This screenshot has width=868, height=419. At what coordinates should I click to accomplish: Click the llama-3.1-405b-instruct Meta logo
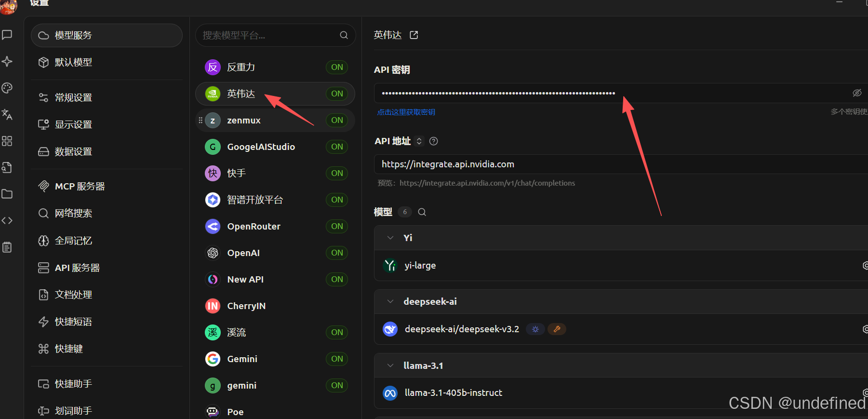pyautogui.click(x=390, y=392)
